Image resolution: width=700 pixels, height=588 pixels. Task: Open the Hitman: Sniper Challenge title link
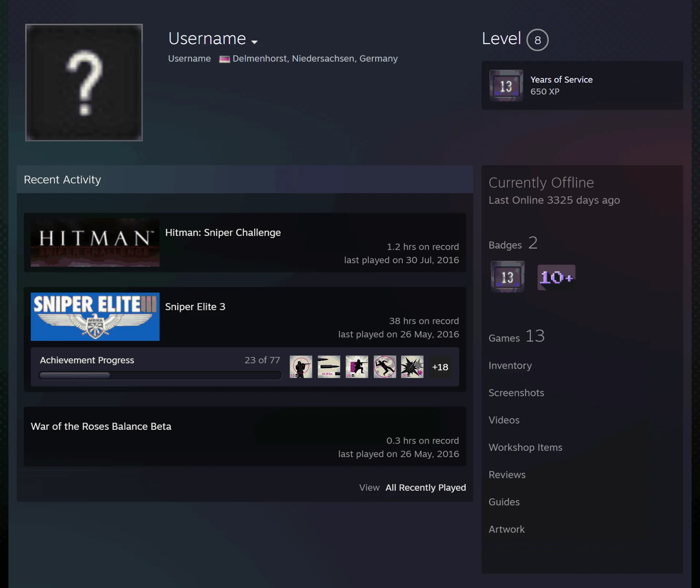[x=223, y=233]
